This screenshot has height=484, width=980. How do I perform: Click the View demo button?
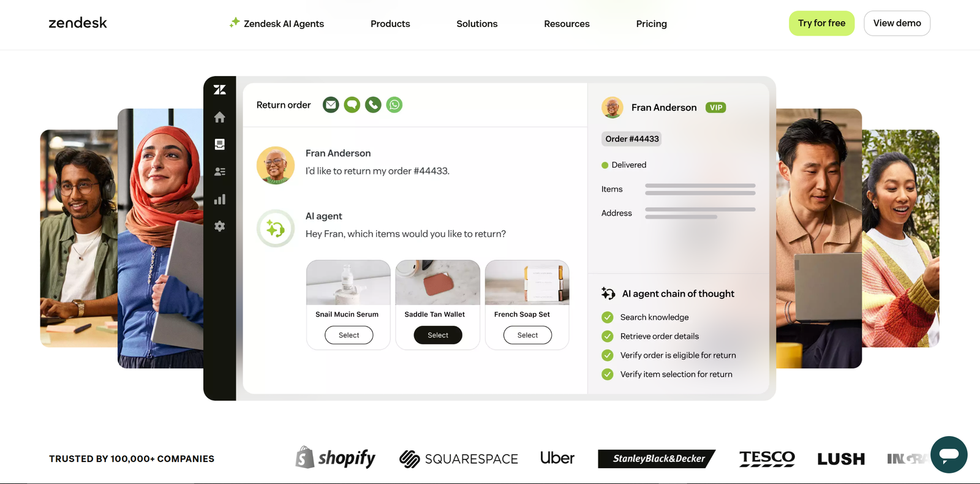(x=897, y=23)
